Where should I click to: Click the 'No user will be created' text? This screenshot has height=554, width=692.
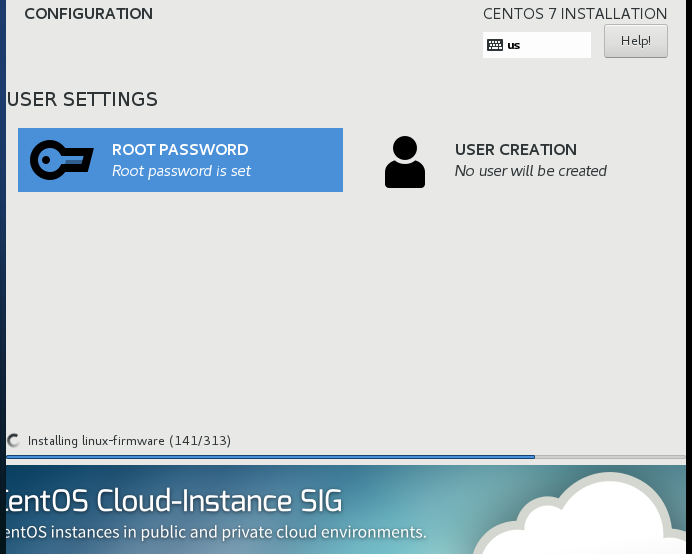[x=530, y=171]
